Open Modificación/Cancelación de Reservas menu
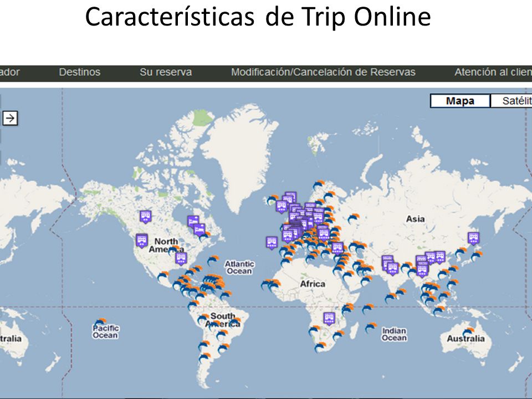The height and width of the screenshot is (399, 532). (x=323, y=72)
